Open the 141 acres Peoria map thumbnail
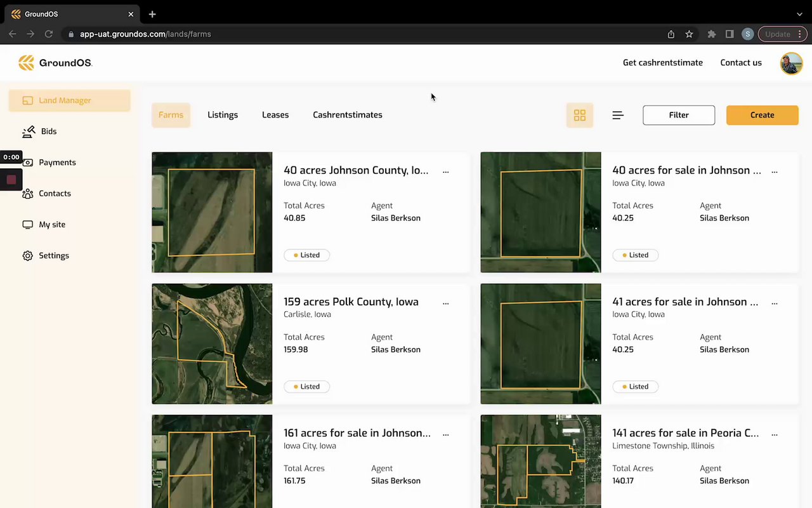The height and width of the screenshot is (508, 812). coord(540,461)
